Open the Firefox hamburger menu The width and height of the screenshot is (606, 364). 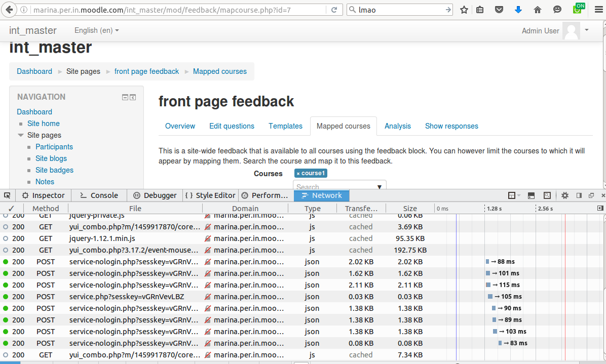pyautogui.click(x=599, y=10)
